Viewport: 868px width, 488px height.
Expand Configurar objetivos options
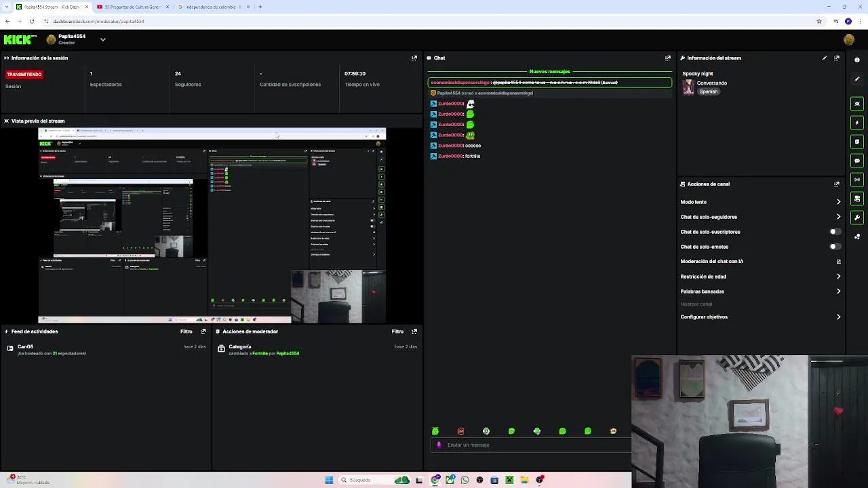point(838,317)
